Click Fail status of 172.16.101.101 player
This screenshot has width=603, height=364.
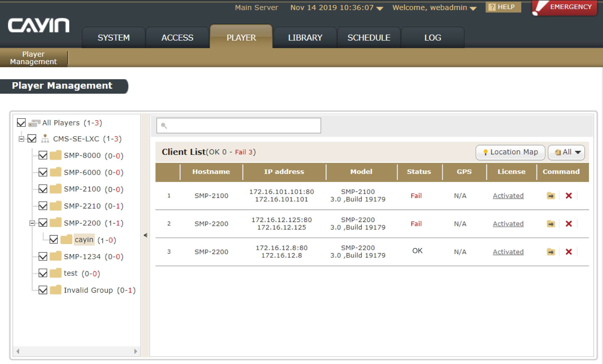point(416,196)
